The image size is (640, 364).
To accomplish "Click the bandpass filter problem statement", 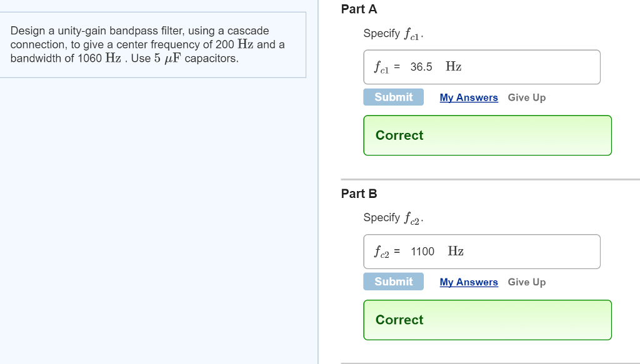I will pyautogui.click(x=147, y=44).
